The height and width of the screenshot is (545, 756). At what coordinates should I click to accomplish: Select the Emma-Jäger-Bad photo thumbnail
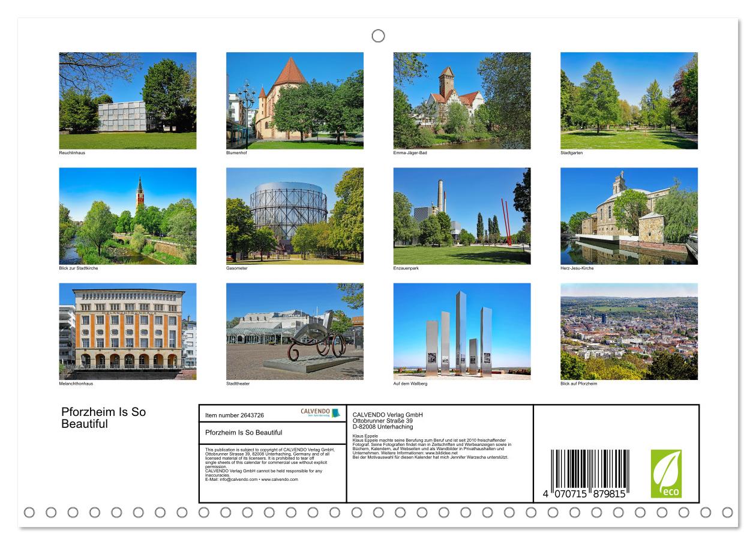(x=462, y=101)
